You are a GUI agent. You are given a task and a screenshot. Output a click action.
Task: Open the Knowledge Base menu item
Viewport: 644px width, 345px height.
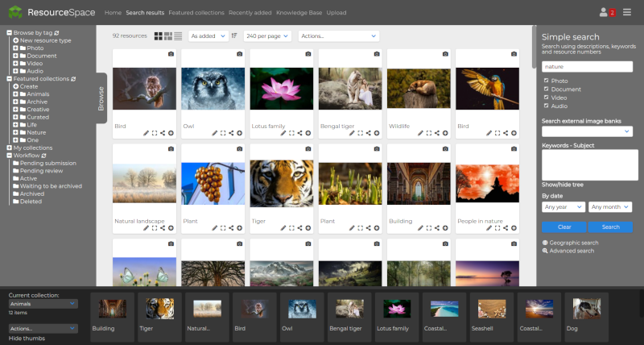click(299, 13)
